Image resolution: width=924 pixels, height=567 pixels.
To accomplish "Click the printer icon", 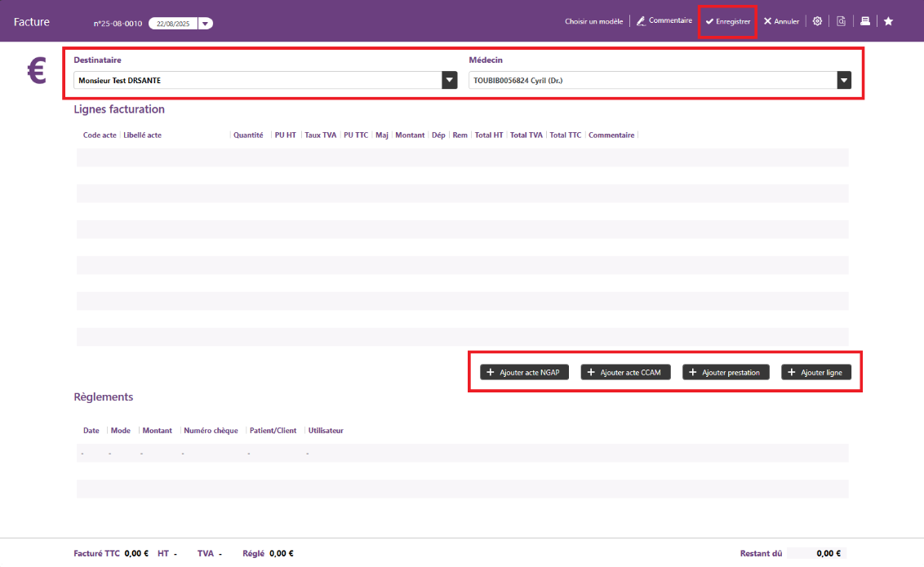I will click(x=865, y=21).
